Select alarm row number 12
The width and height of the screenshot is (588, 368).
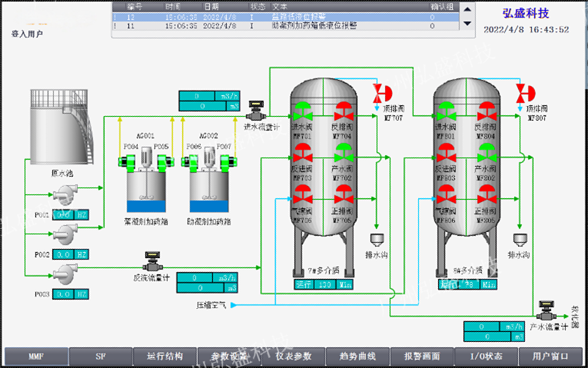285,17
